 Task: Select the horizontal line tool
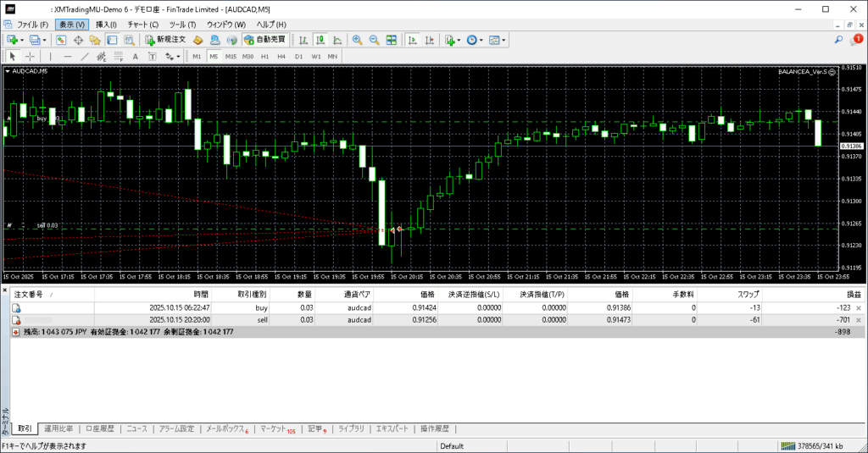coord(68,57)
